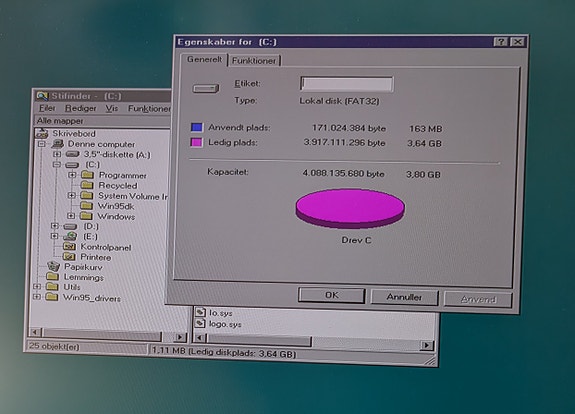Open the Filer menu
This screenshot has width=575, height=414.
point(47,108)
